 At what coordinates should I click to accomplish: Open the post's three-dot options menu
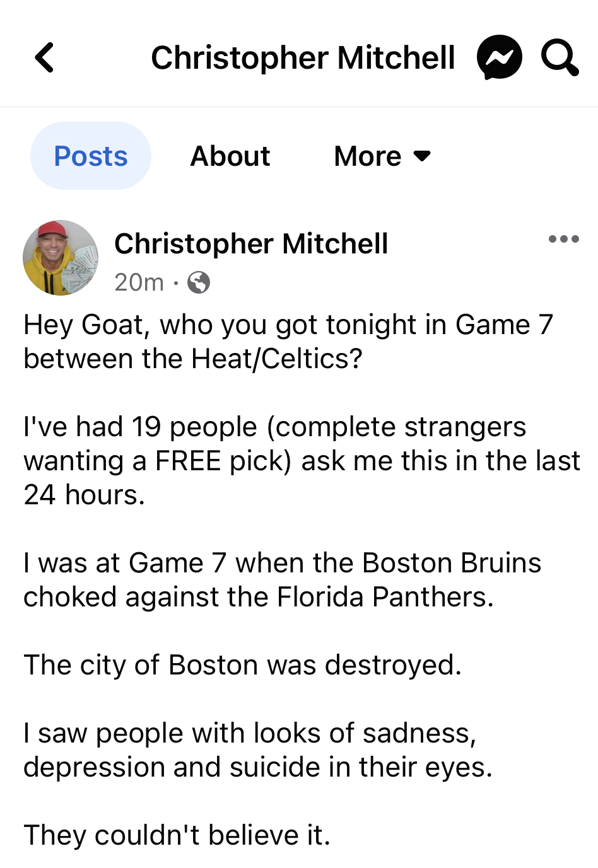point(563,239)
